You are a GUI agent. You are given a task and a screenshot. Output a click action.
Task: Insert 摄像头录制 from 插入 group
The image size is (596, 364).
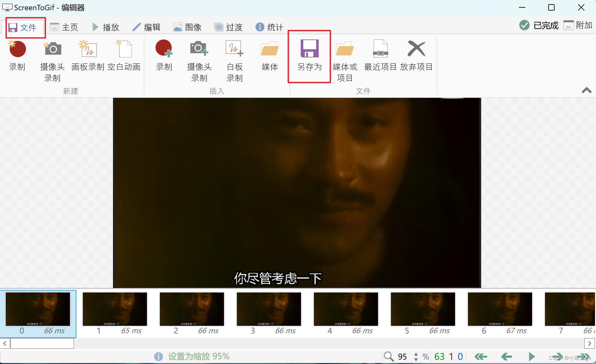tap(199, 61)
